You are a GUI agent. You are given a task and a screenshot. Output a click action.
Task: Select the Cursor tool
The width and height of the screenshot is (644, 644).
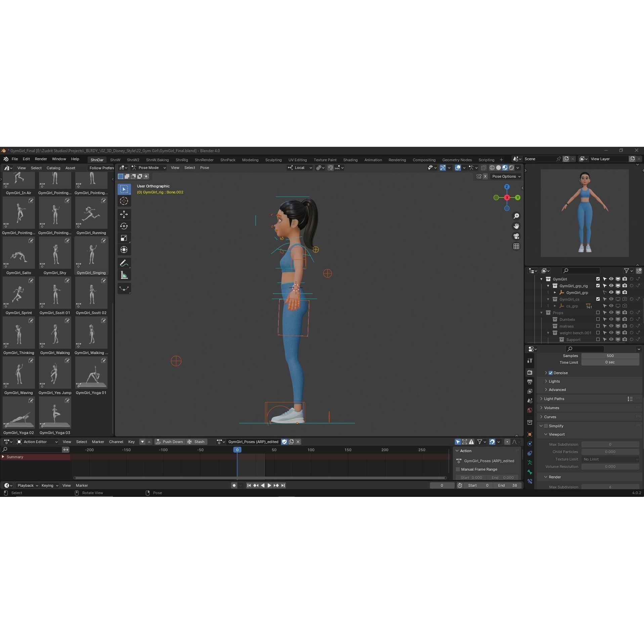click(x=124, y=201)
